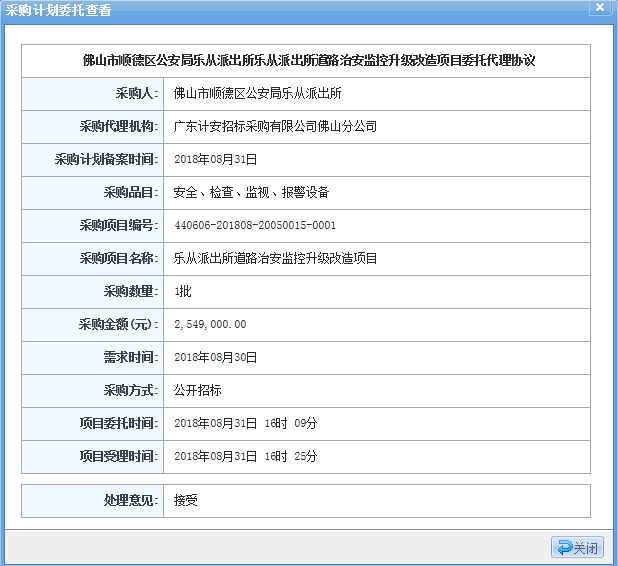Click the 采购方式 label
Viewport: 618px width, 566px height.
(x=131, y=391)
